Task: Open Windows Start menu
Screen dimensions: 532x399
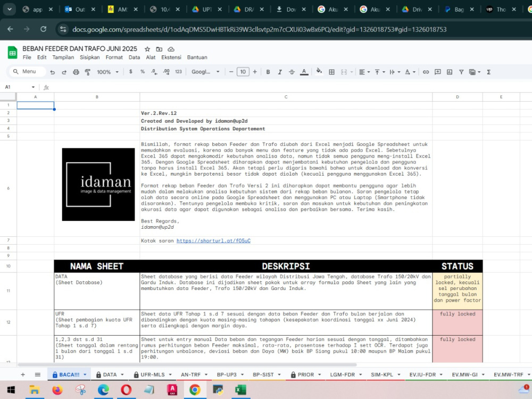Action: coord(11,390)
